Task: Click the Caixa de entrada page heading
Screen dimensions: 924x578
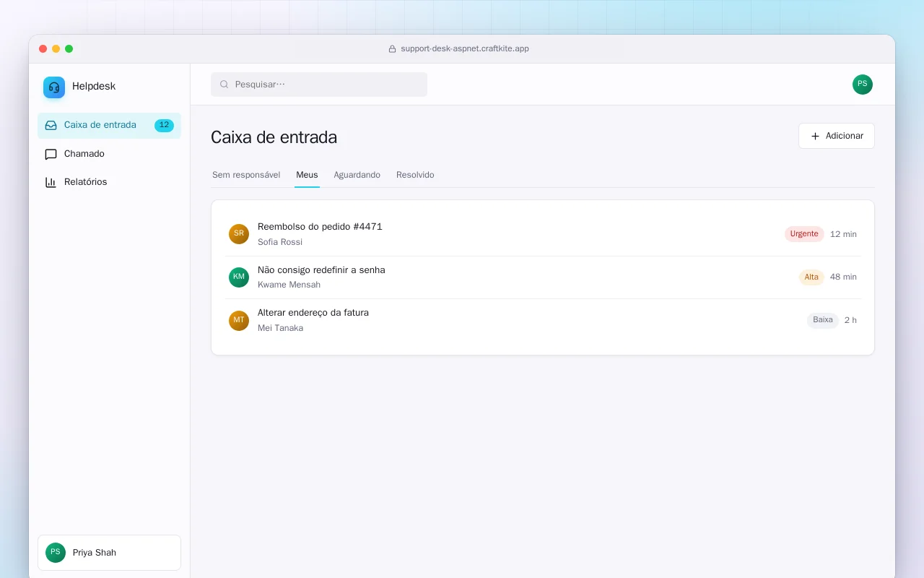Action: [x=274, y=137]
